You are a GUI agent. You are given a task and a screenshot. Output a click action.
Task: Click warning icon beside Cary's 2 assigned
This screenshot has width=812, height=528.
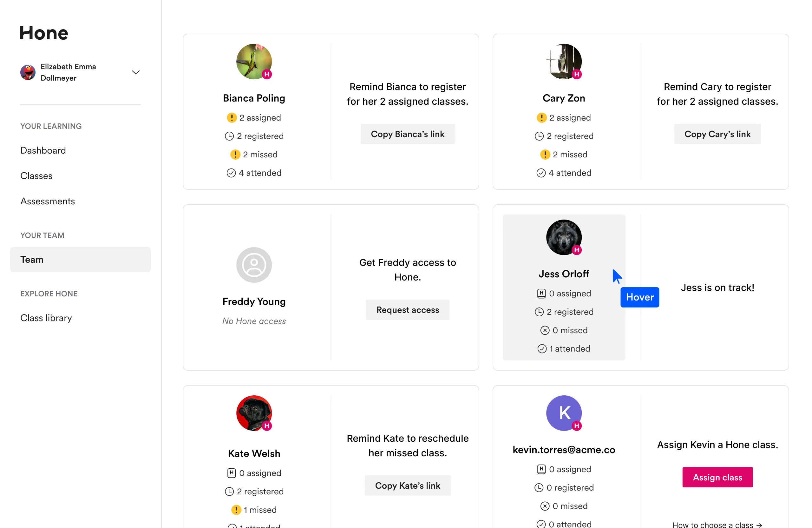click(541, 118)
